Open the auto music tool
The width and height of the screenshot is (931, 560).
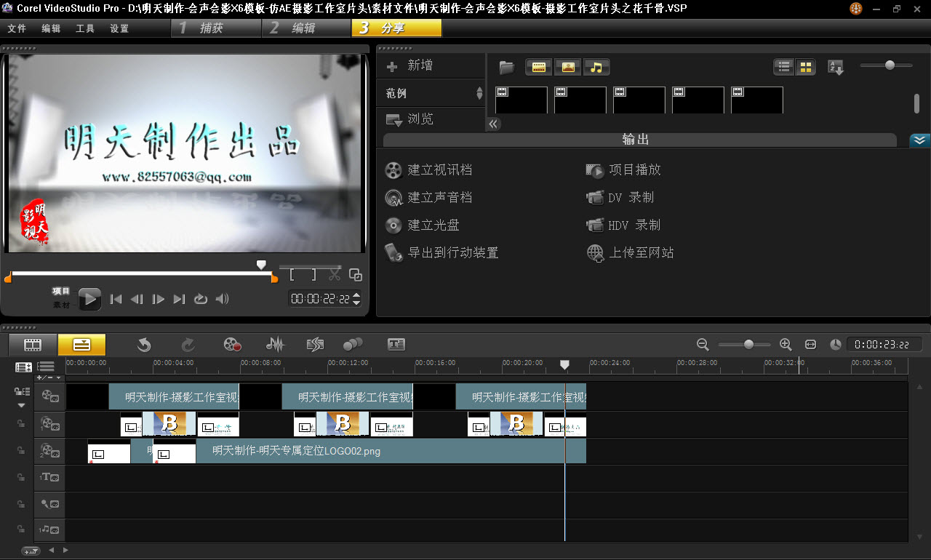(315, 345)
